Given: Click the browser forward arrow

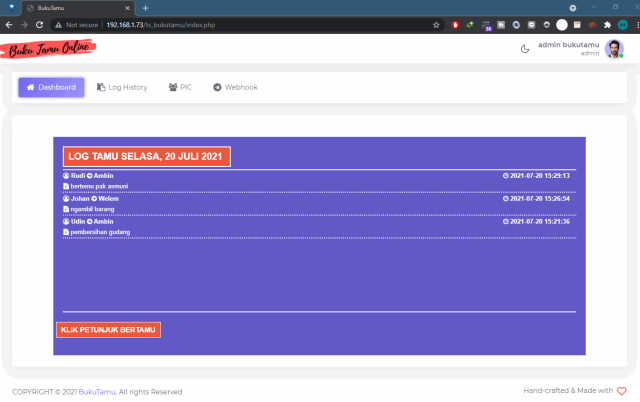Looking at the screenshot, I should coord(24,25).
